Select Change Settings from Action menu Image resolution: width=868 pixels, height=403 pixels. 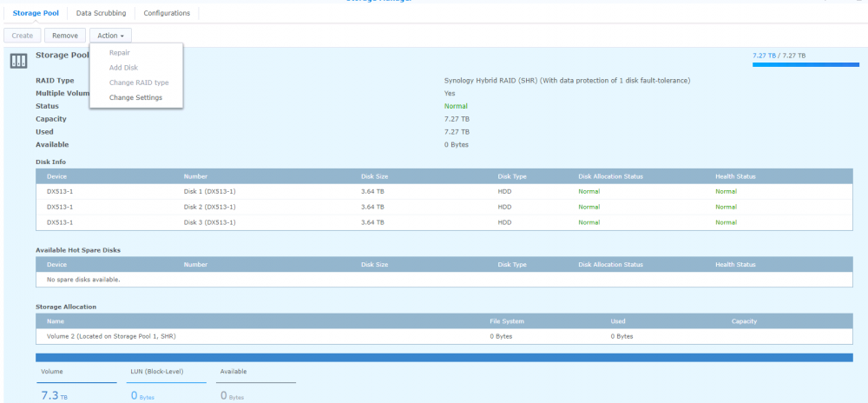click(135, 97)
